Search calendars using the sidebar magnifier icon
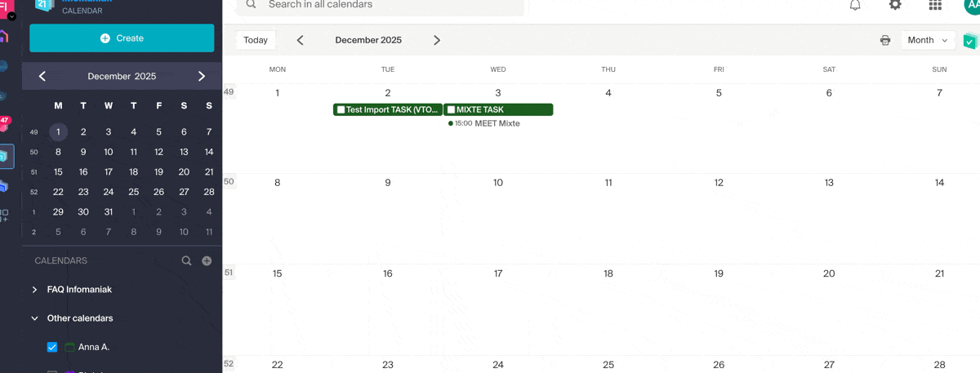The width and height of the screenshot is (980, 373). [x=186, y=261]
